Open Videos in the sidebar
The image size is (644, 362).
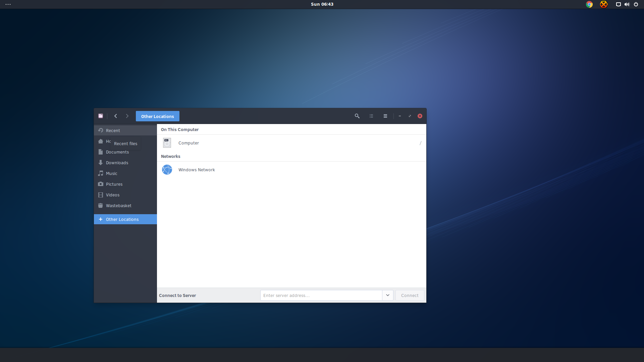(125, 195)
